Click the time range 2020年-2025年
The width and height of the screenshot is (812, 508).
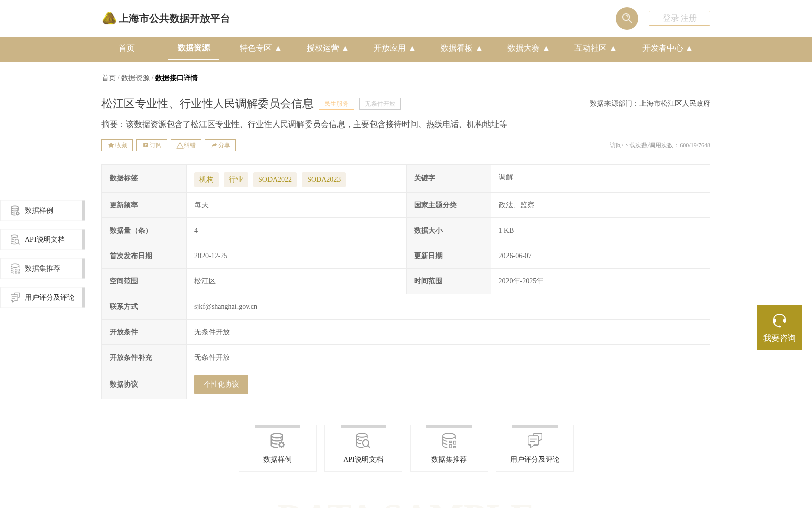[x=521, y=281]
